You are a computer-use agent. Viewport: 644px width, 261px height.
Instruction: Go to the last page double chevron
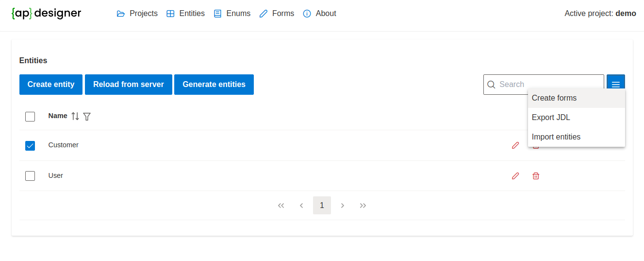363,206
